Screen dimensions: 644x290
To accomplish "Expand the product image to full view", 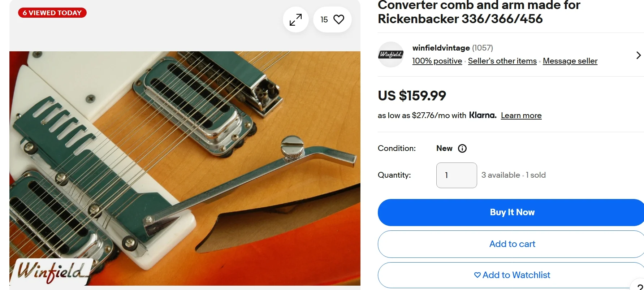I will click(x=295, y=20).
